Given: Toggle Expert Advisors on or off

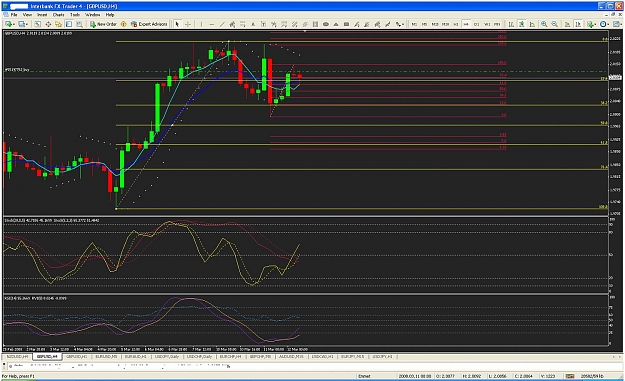Looking at the screenshot, I should (x=149, y=24).
